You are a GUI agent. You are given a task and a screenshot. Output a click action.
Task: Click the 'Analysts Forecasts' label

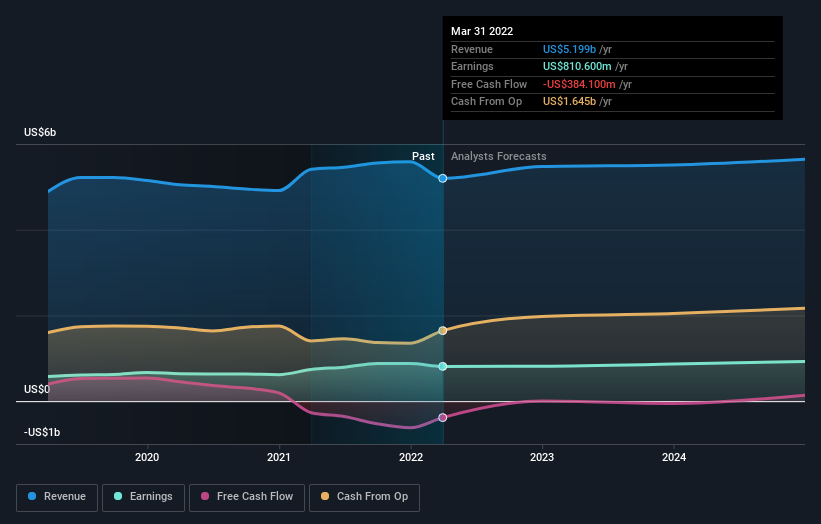coord(498,157)
